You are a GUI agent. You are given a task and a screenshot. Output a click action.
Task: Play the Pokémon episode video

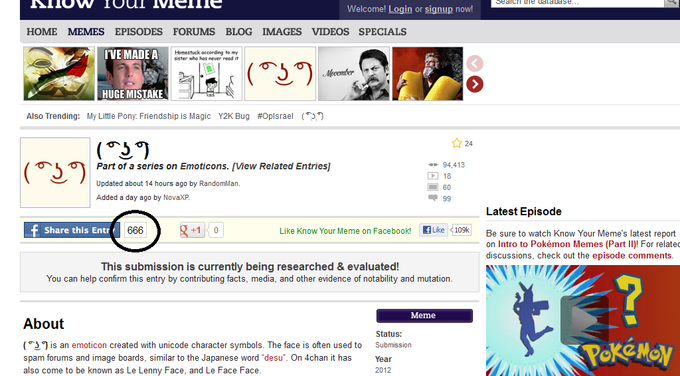[x=584, y=321]
